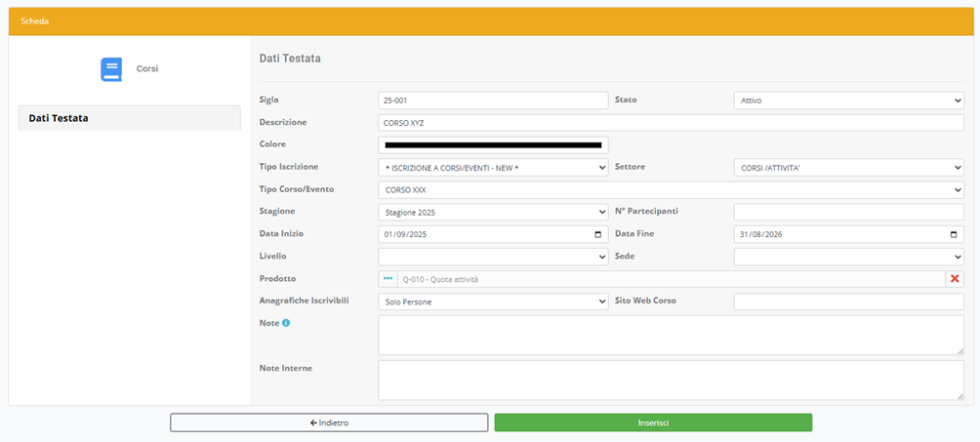Expand the Tipo Iscrizione dropdown
This screenshot has width=980, height=442.
(492, 167)
